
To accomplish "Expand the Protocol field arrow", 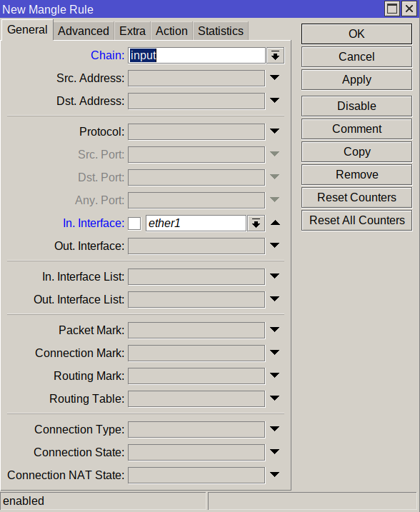I will 275,131.
